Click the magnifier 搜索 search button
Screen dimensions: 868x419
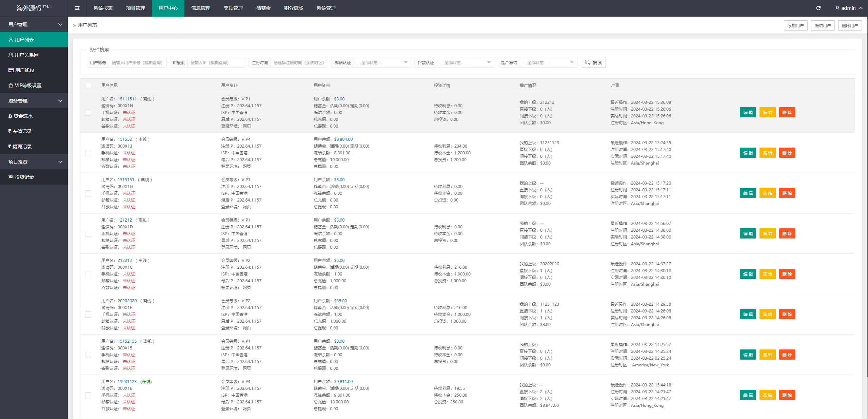point(593,62)
